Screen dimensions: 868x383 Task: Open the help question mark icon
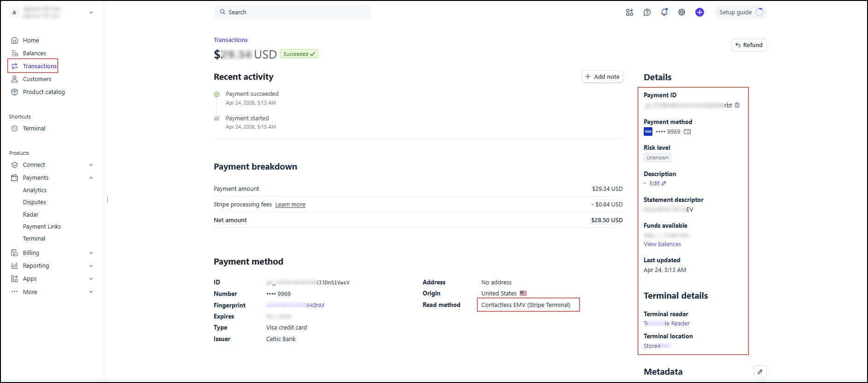coord(647,12)
